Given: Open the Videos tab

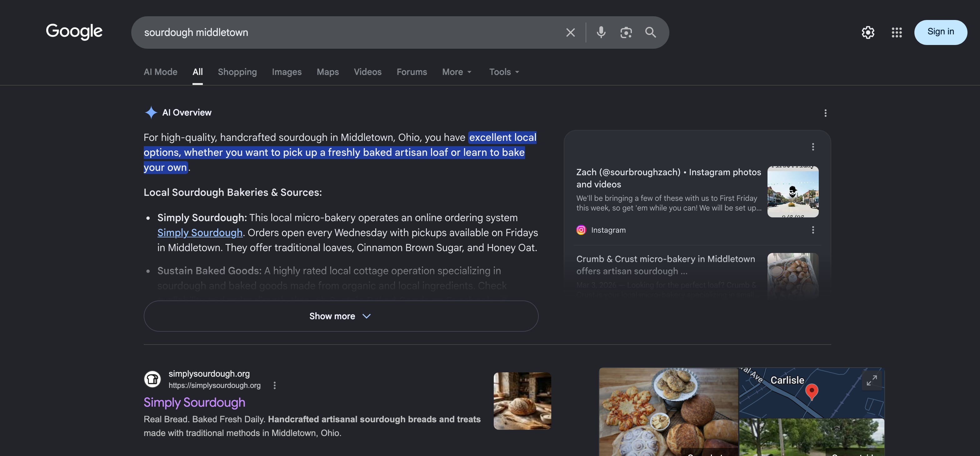Looking at the screenshot, I should click(367, 72).
